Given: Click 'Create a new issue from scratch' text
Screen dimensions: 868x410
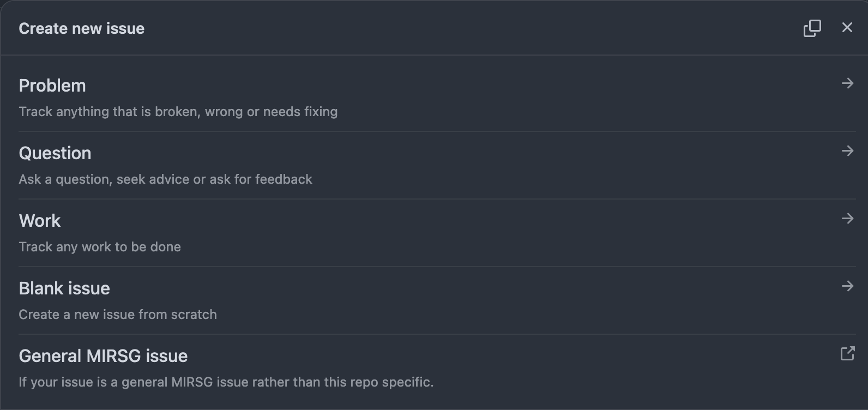Looking at the screenshot, I should (118, 315).
